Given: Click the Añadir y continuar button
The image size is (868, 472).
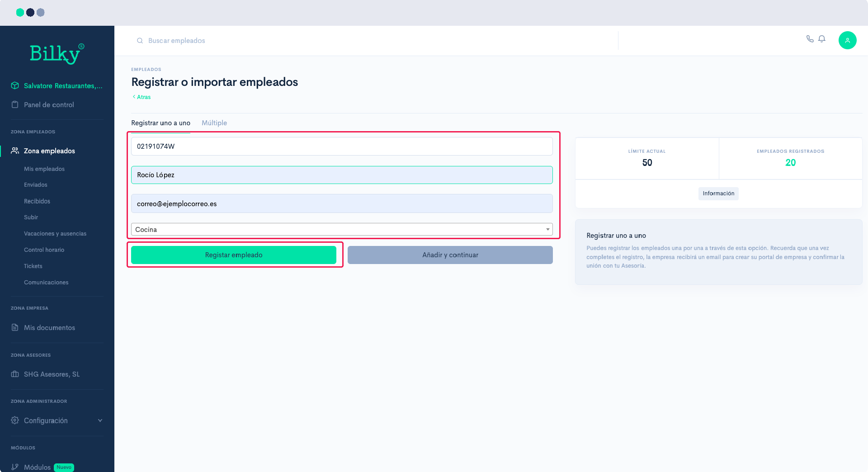Looking at the screenshot, I should click(x=450, y=255).
